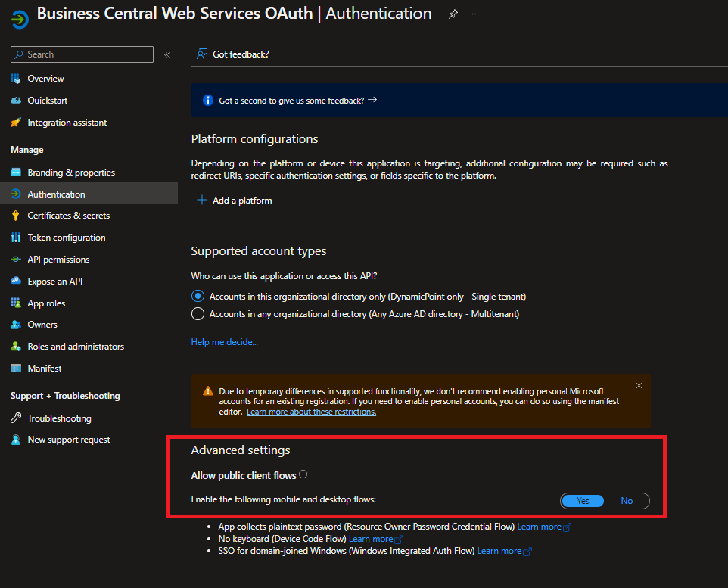
Task: Click the blue info icon in feedback banner
Action: point(208,101)
